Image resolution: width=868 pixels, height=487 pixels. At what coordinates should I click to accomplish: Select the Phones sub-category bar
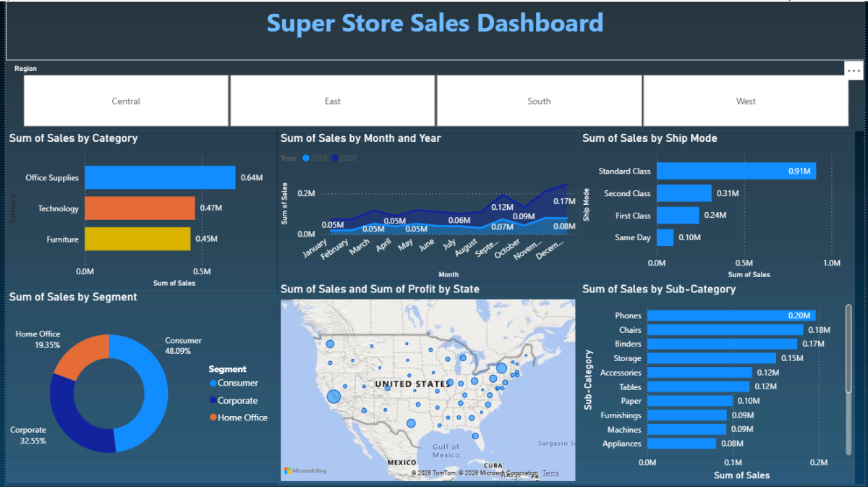(731, 316)
